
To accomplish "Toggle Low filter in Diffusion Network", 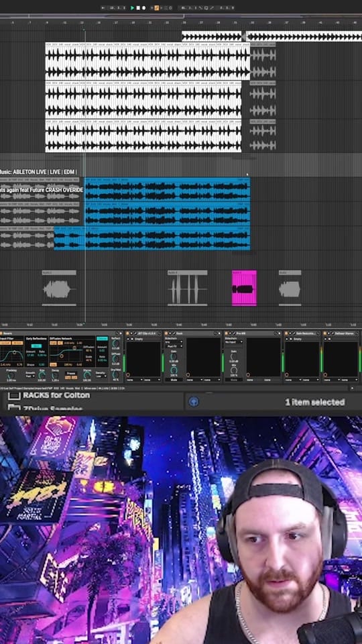I will click(53, 364).
